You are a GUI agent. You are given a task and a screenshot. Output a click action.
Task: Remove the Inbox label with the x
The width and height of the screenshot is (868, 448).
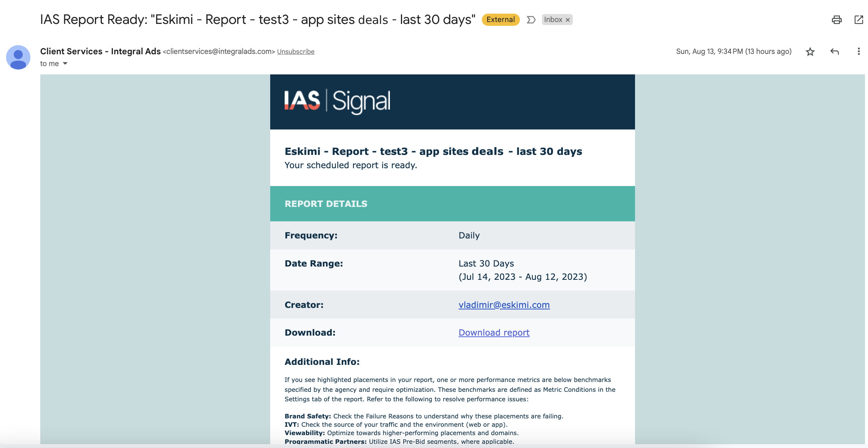click(567, 20)
